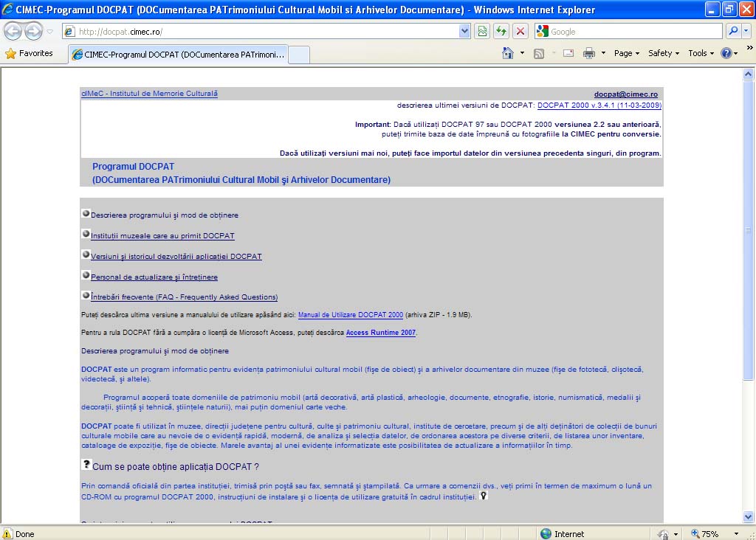Expand the address bar history dropdown
The image size is (756, 540).
tap(464, 32)
